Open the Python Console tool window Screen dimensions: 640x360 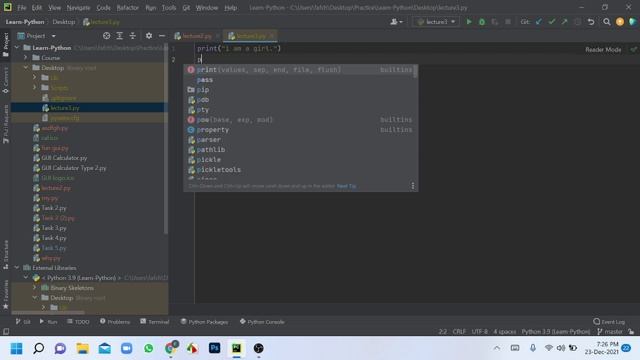262,322
